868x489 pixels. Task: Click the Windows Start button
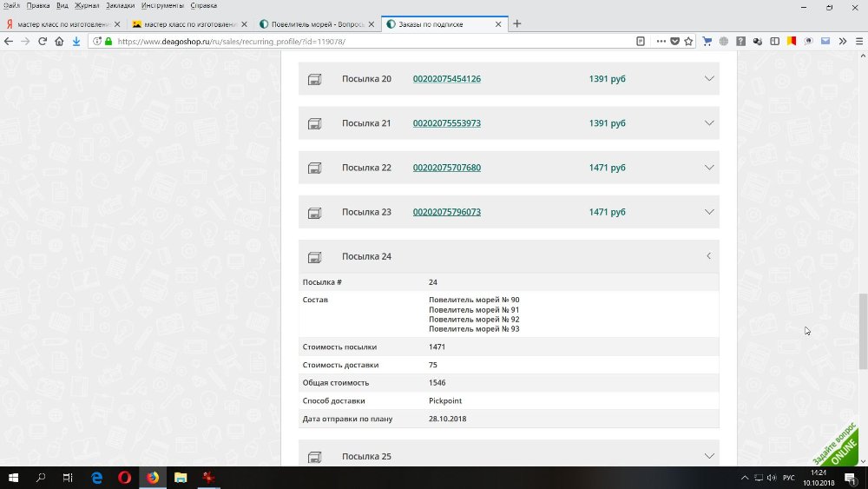click(x=13, y=478)
